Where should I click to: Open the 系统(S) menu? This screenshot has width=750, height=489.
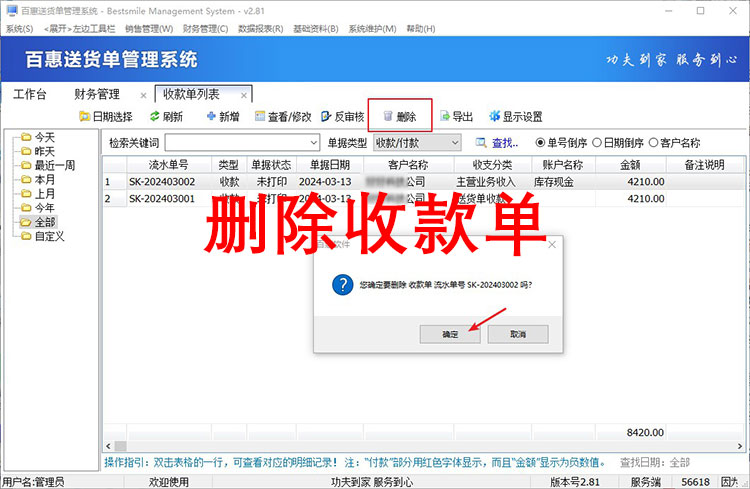(20, 29)
